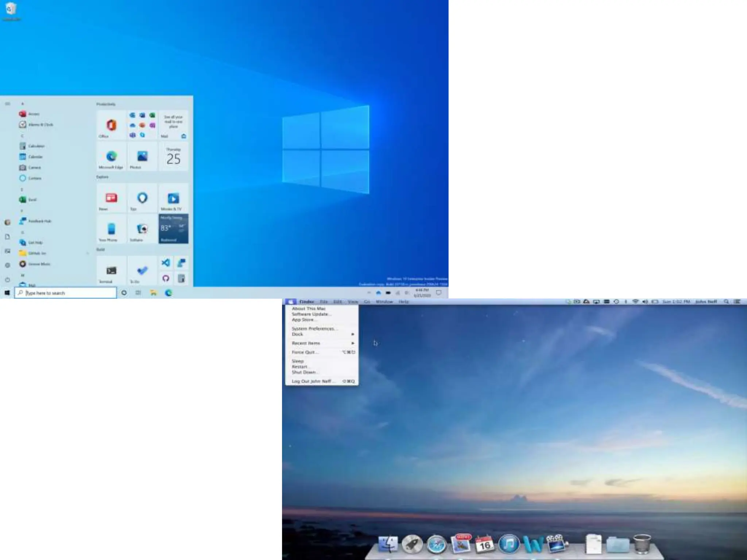Open the Window menu in Mac menu bar
747x560 pixels.
384,302
